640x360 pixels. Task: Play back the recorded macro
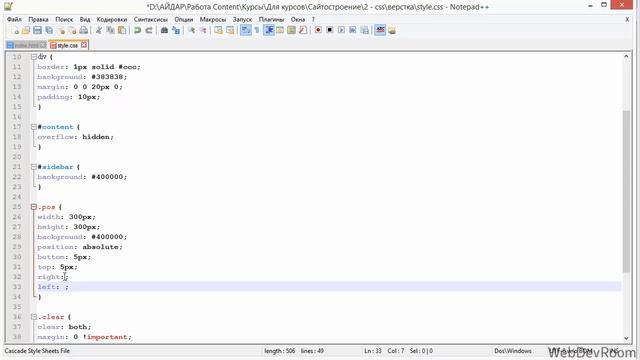pyautogui.click(x=341, y=30)
